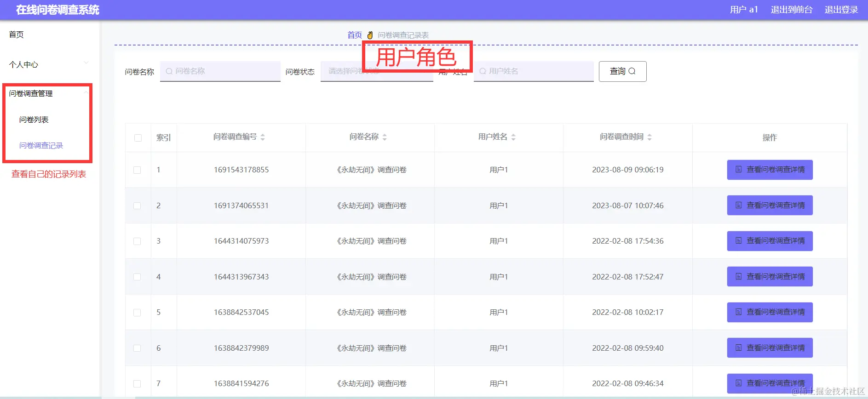
Task: Open the 问卷状态 dropdown selector
Action: pos(377,71)
